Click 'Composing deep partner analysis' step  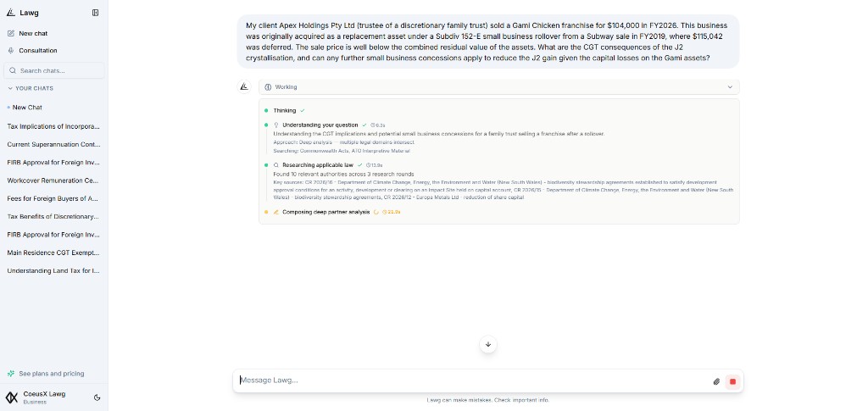click(326, 212)
